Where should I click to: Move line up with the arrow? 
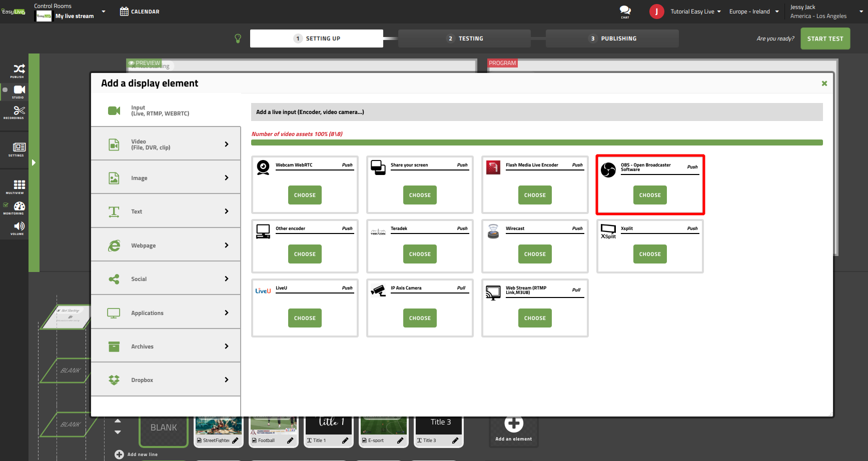(118, 421)
